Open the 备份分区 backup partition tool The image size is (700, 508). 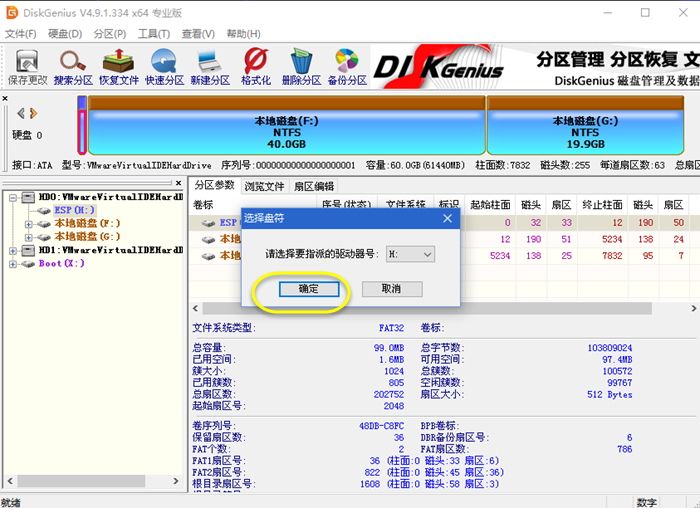[347, 67]
